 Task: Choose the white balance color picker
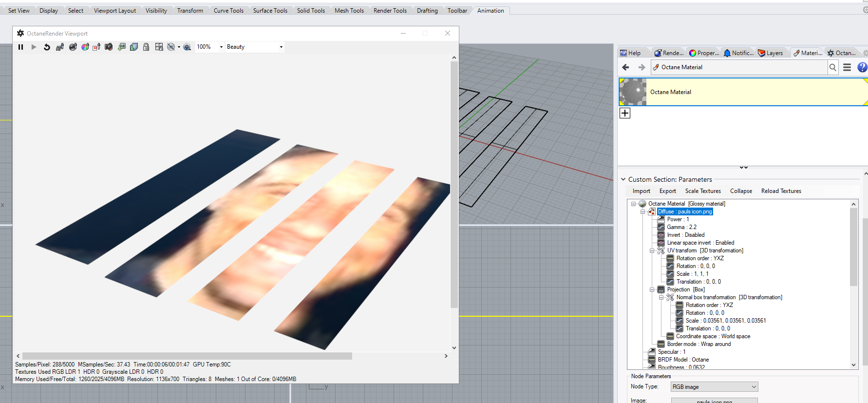[x=85, y=47]
